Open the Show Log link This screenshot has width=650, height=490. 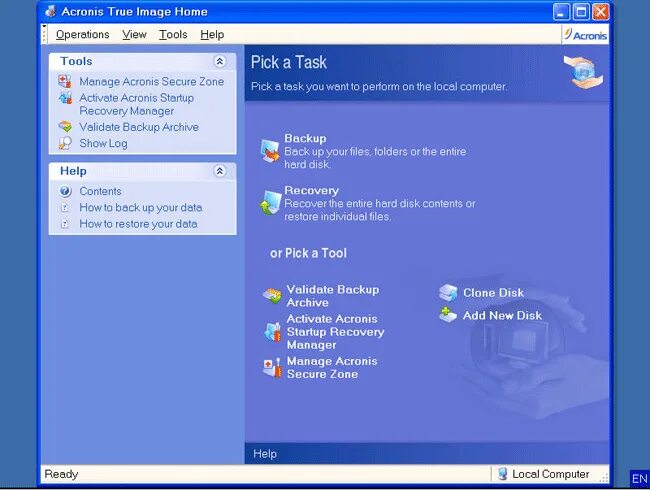[x=103, y=143]
